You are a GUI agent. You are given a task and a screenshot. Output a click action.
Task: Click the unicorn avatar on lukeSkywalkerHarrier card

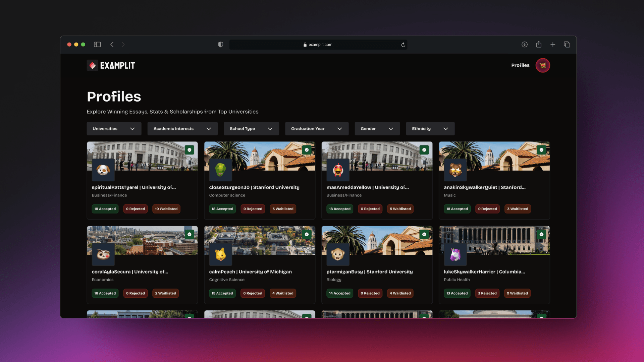point(455,254)
